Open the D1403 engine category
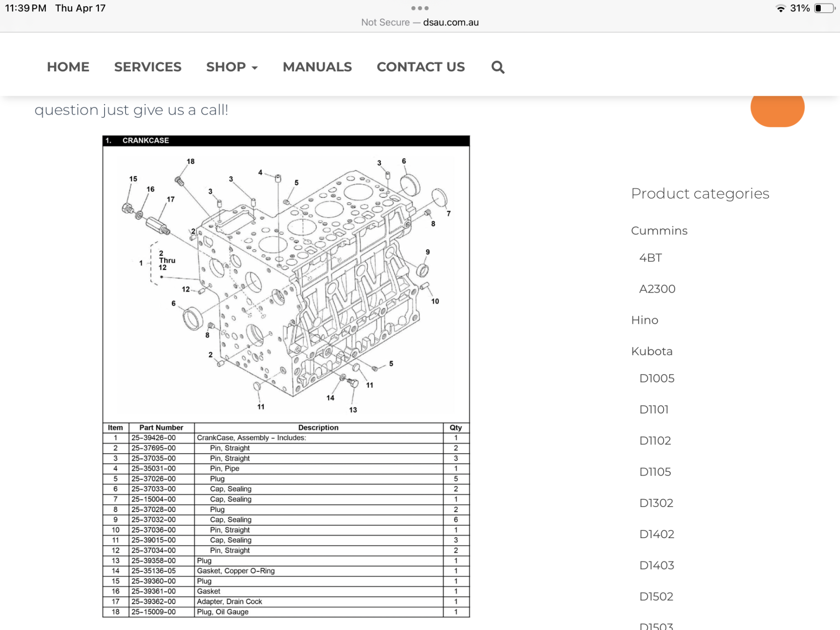 (x=657, y=565)
